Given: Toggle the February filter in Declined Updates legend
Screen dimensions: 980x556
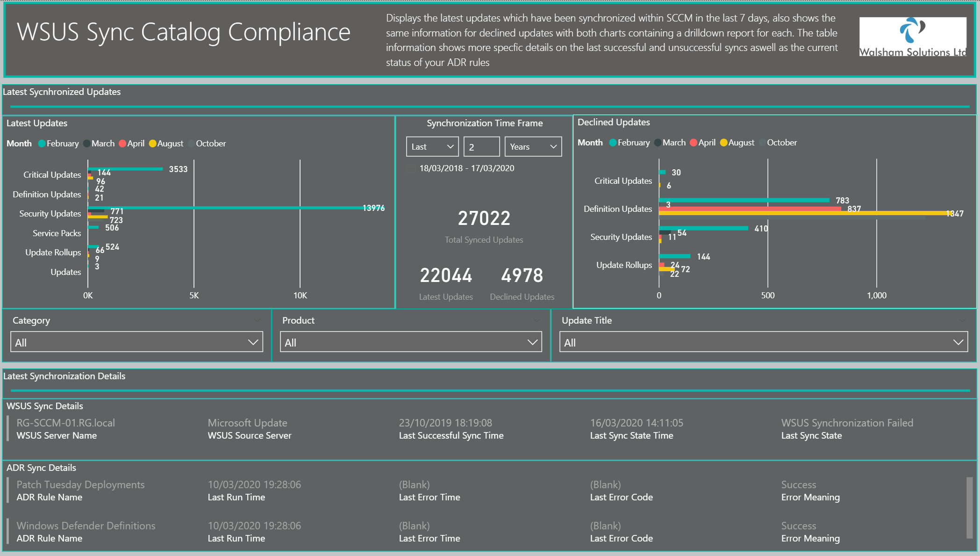Looking at the screenshot, I should pos(613,143).
